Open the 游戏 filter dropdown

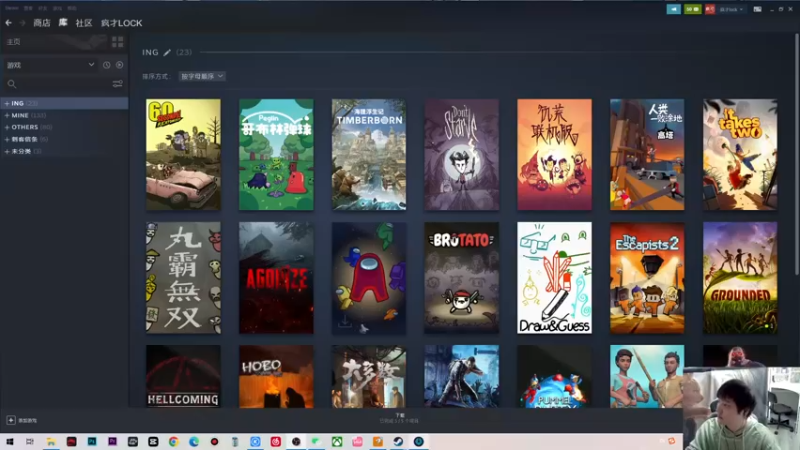[x=50, y=65]
